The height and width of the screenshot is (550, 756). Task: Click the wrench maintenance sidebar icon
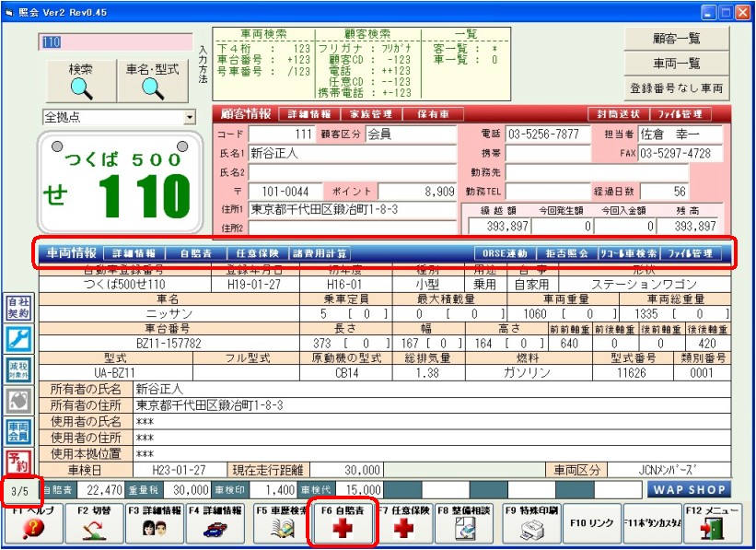click(x=17, y=339)
